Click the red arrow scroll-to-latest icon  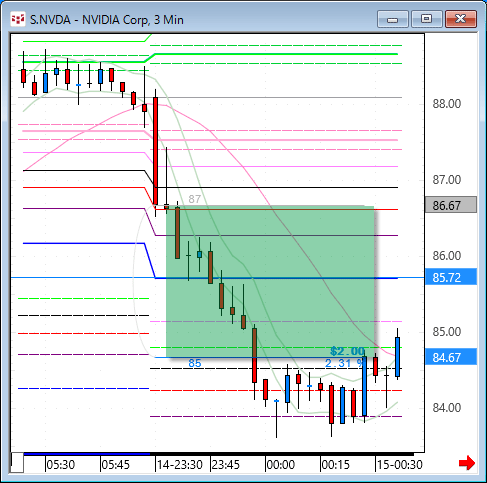tap(467, 463)
